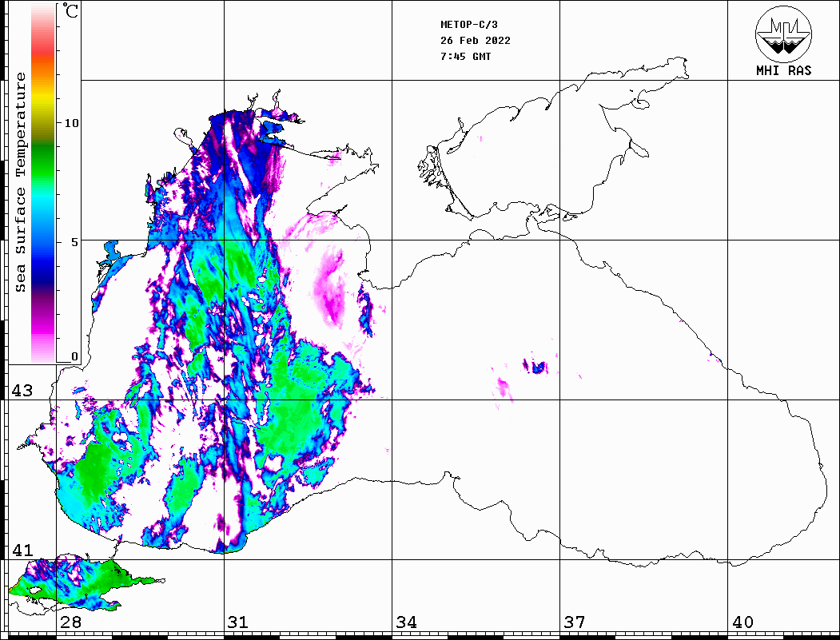Click longitude label '34'

(406, 622)
